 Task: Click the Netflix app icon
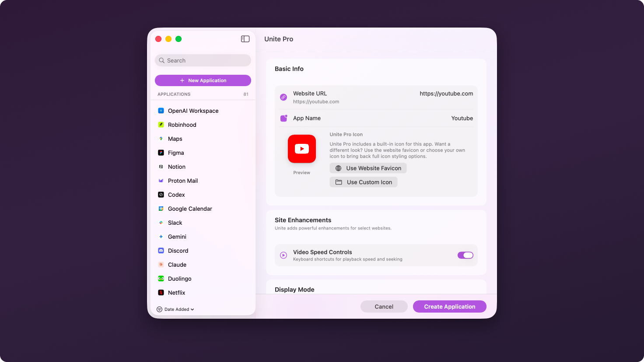coord(161,292)
